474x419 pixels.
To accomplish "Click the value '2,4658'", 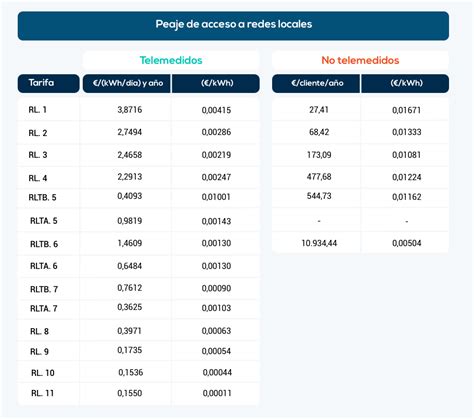I will [130, 155].
